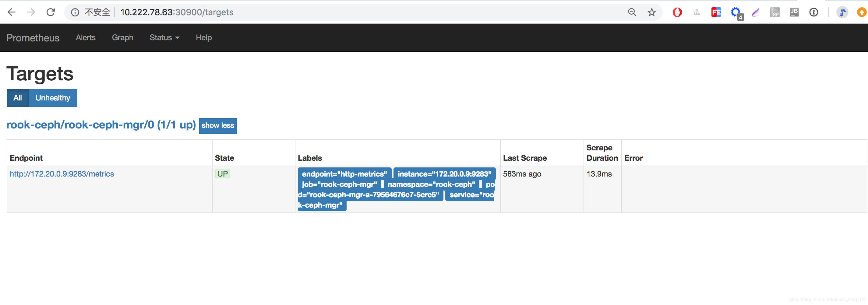This screenshot has height=305, width=868.
Task: Click the instance="172.20.0.9:9283" label
Action: click(444, 174)
